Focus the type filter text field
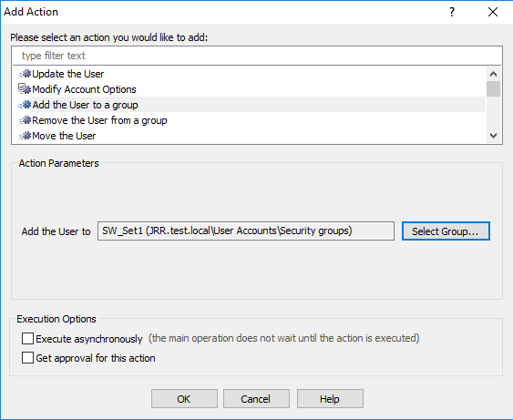513x420 pixels. 257,56
